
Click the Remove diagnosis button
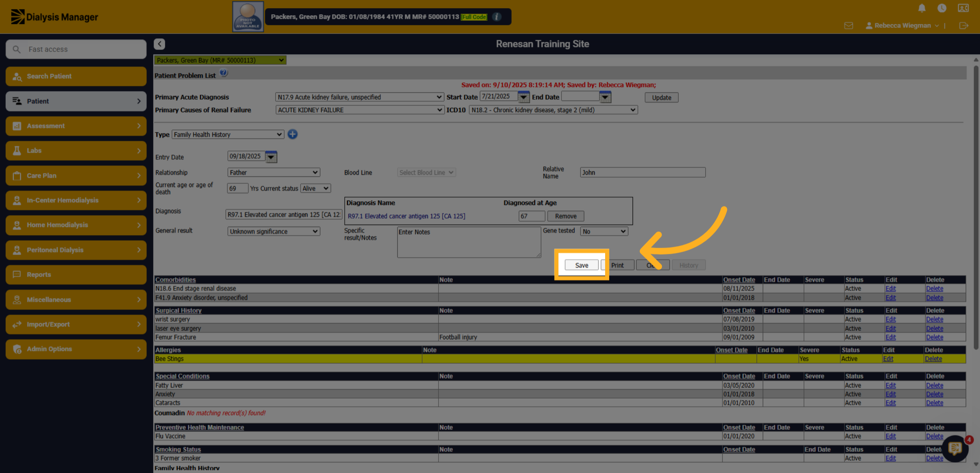pyautogui.click(x=566, y=216)
